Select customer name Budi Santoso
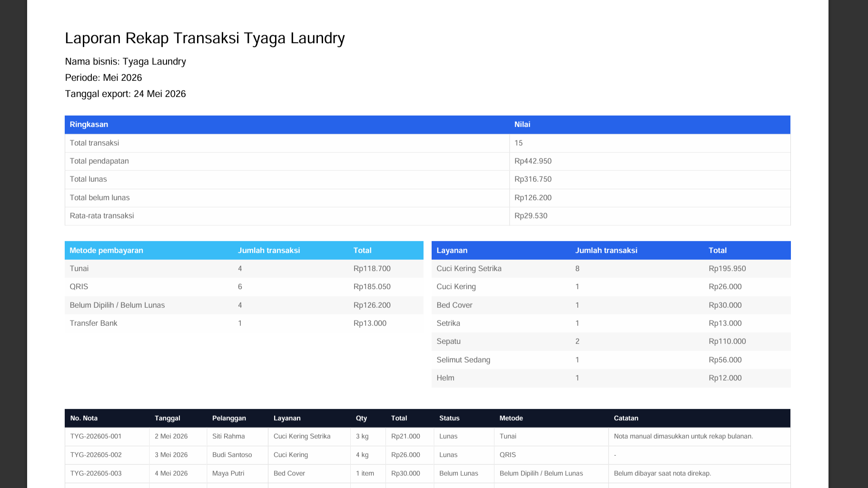This screenshot has width=868, height=488. tap(232, 455)
